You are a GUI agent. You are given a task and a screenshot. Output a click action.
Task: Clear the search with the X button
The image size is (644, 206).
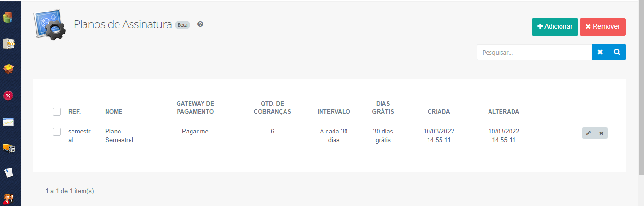(600, 52)
